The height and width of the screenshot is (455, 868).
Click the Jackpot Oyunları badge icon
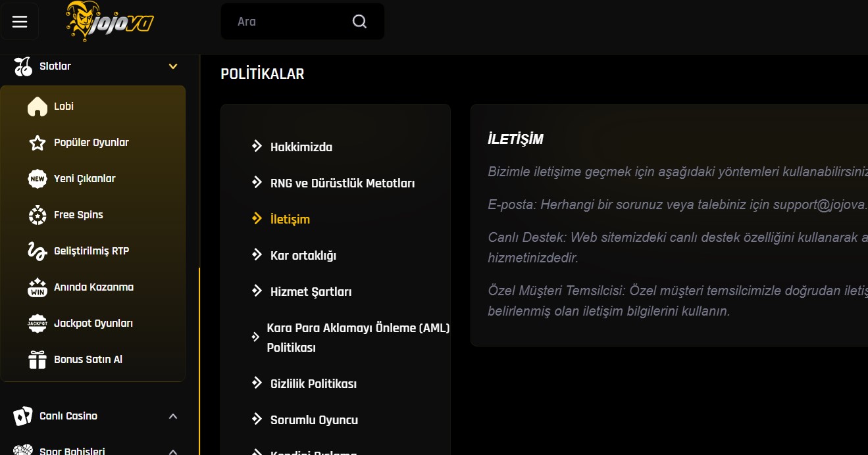(38, 323)
